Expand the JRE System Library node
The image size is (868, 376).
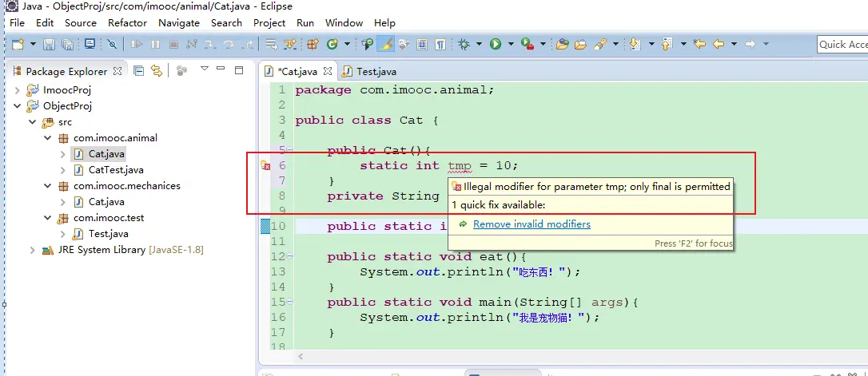point(32,250)
